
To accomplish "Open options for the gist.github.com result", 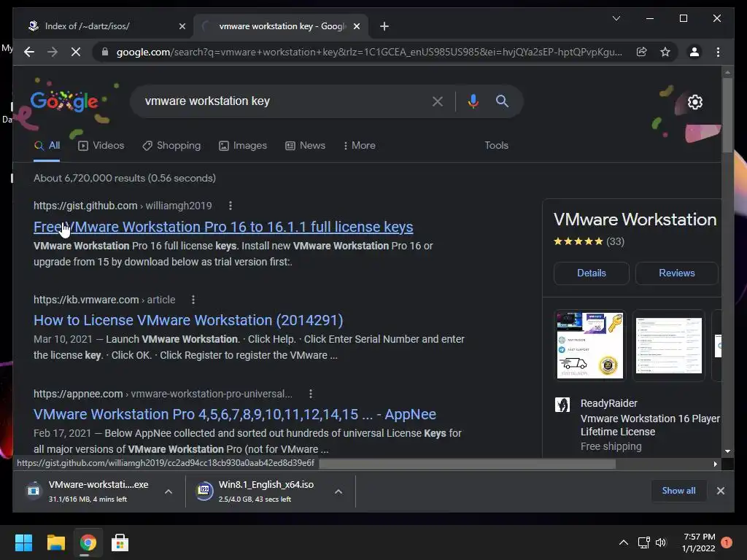I will 231,206.
